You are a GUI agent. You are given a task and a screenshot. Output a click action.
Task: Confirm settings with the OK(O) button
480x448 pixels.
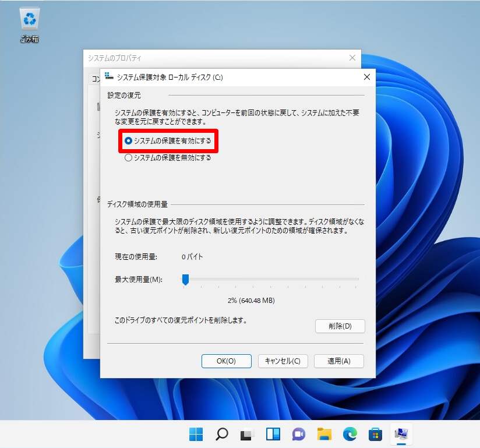[x=226, y=361]
